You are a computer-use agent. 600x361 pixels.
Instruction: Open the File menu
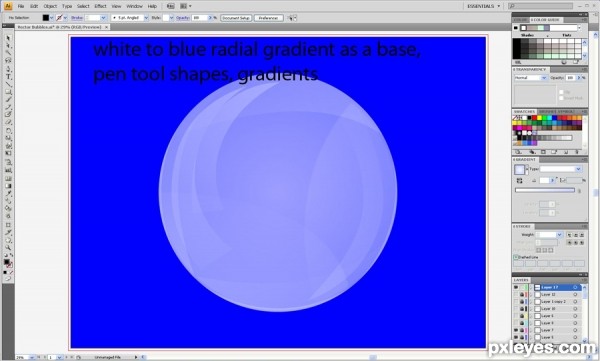pos(21,6)
